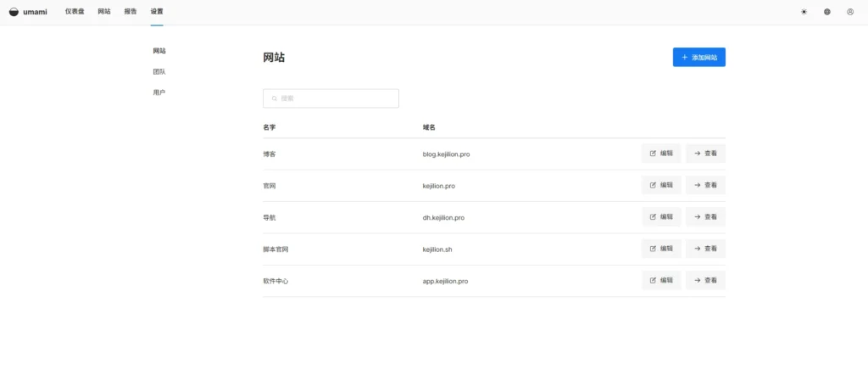View the 博客 blog.kejilion.pro site
The height and width of the screenshot is (375, 868).
(705, 154)
